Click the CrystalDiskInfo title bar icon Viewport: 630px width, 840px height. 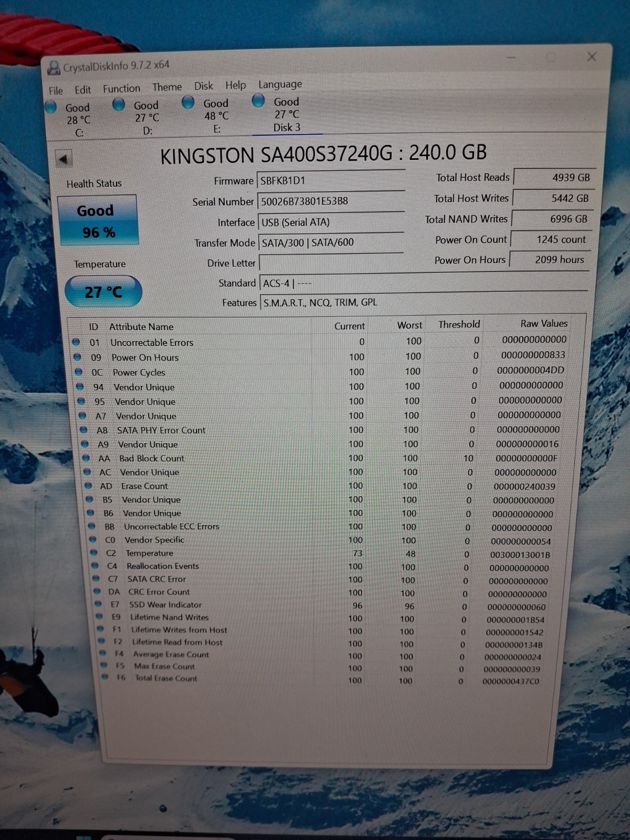point(54,68)
